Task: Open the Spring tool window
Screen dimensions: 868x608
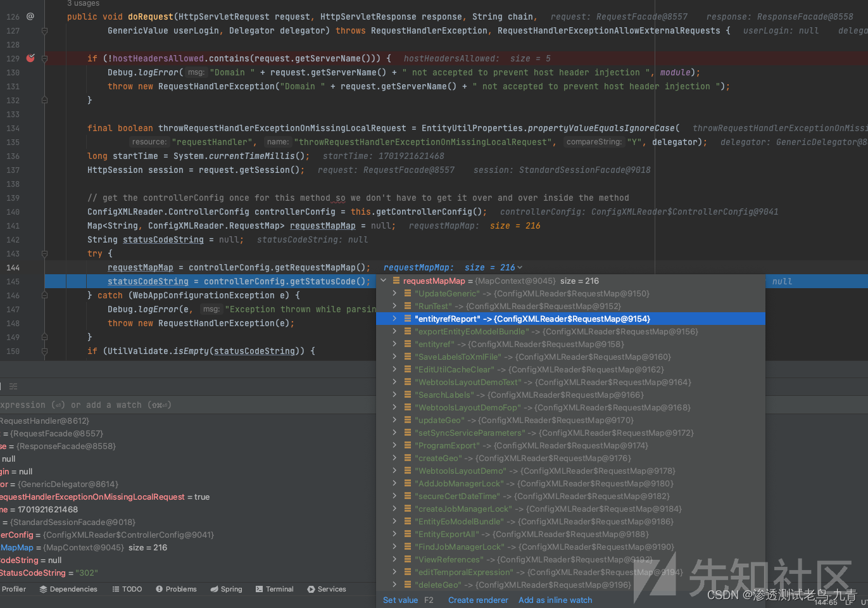Action: [226, 589]
